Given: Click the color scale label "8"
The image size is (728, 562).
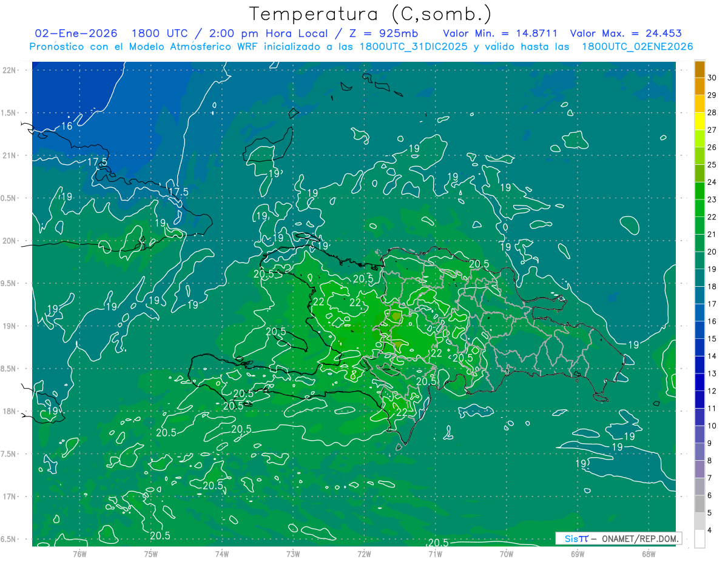Looking at the screenshot, I should 710,461.
